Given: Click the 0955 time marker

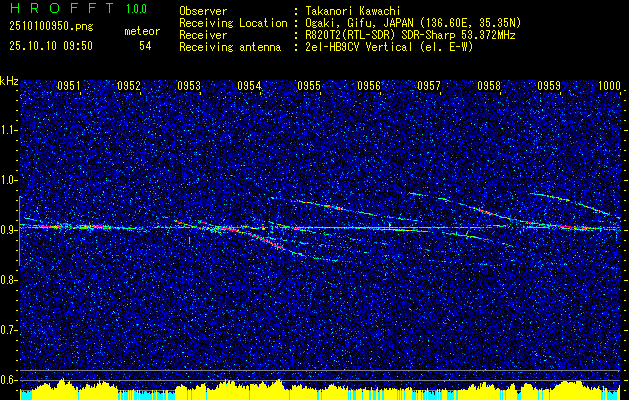Looking at the screenshot, I should 309,86.
